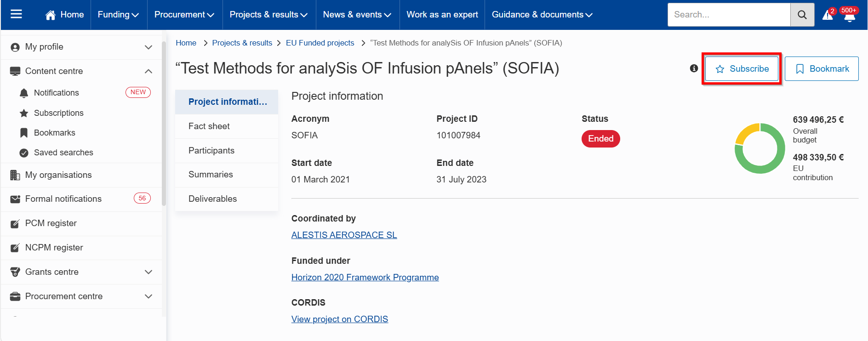Click the 498 339,50 € contribution value
Screen dimensions: 868x341
click(x=818, y=158)
